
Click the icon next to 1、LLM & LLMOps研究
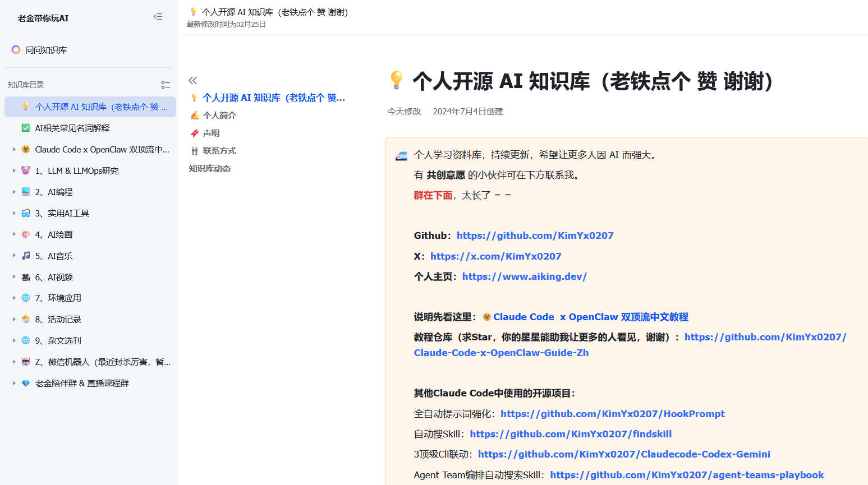[26, 170]
